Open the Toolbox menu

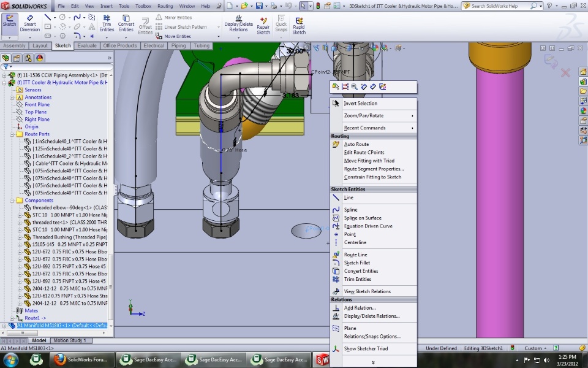[x=143, y=6]
